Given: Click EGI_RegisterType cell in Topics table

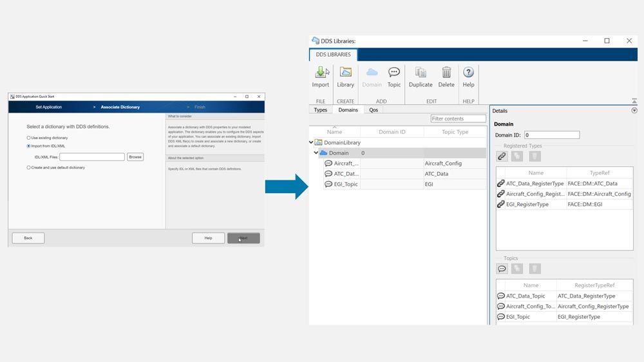Looking at the screenshot, I should tap(594, 317).
